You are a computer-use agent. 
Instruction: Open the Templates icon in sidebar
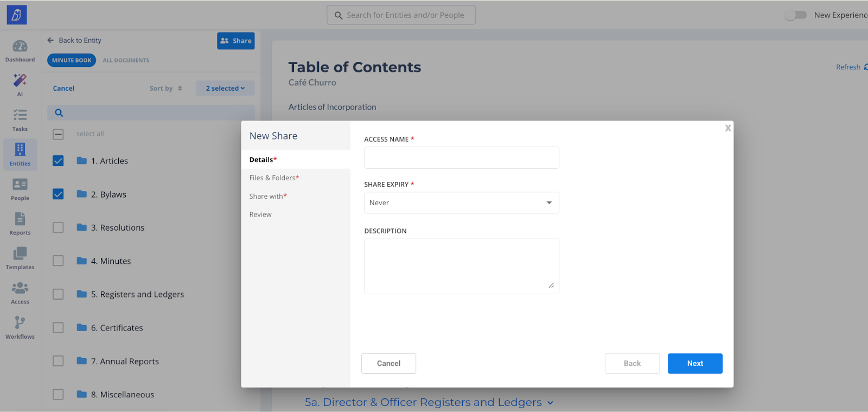coord(20,254)
